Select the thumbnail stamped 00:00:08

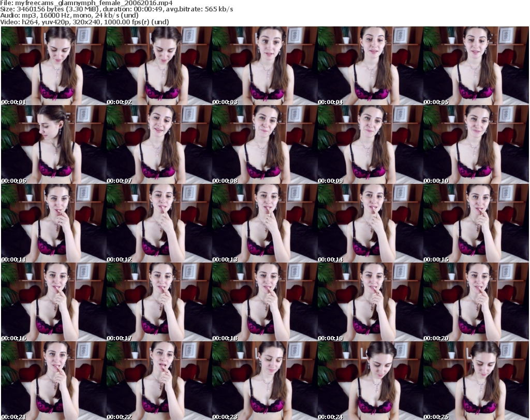[264, 144]
